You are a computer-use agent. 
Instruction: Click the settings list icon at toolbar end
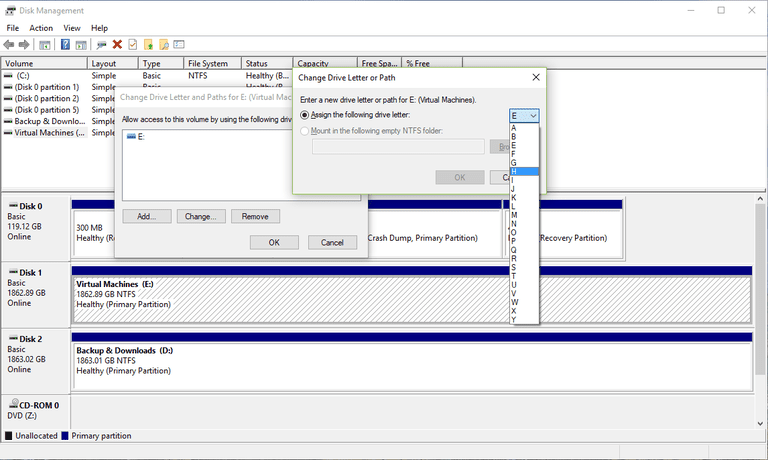tap(179, 45)
